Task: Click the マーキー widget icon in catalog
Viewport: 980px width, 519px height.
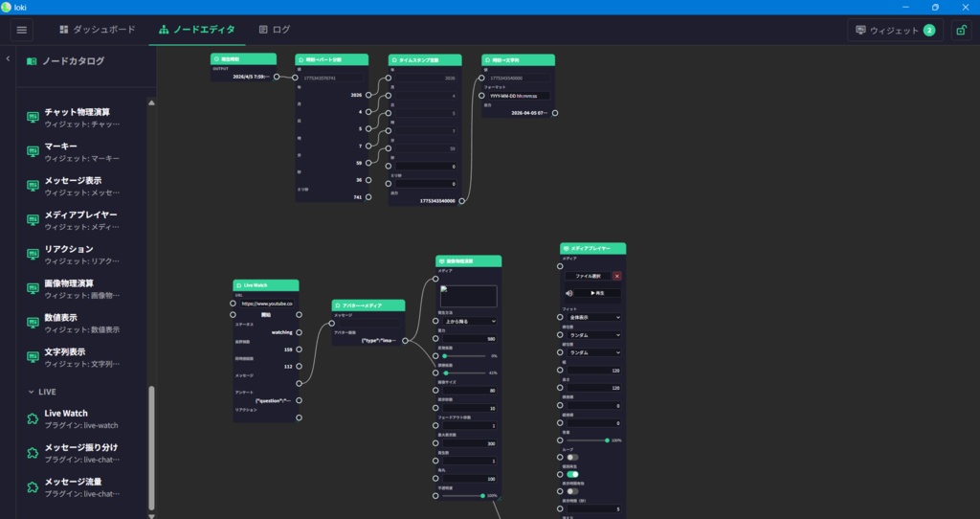Action: click(x=33, y=152)
